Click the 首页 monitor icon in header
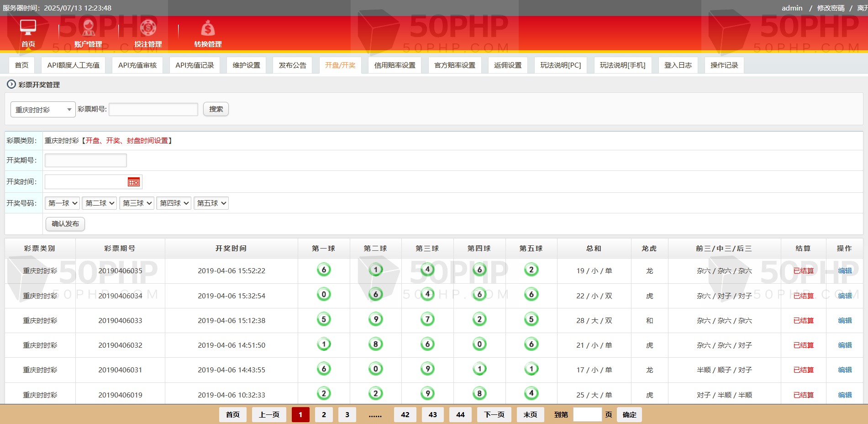The image size is (868, 424). click(28, 27)
